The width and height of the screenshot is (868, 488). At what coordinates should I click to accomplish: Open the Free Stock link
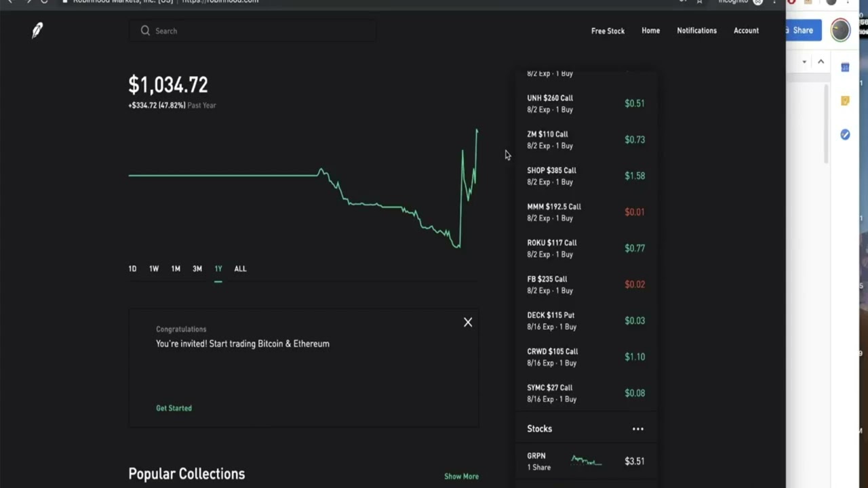pyautogui.click(x=608, y=30)
